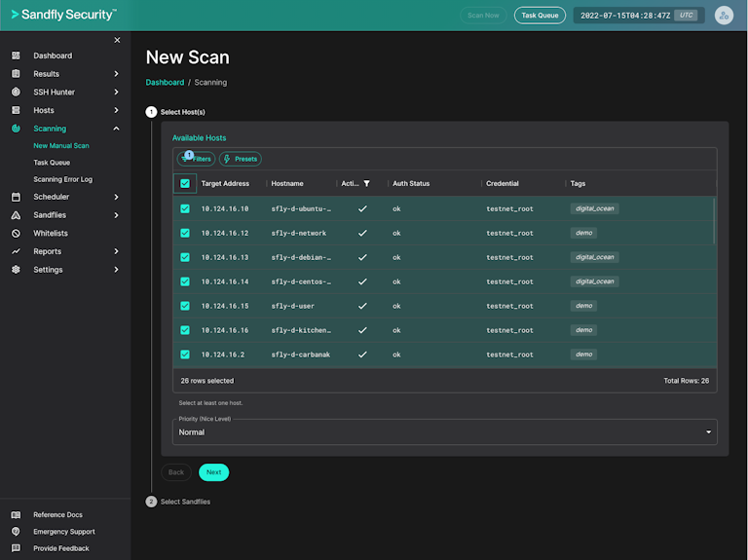
Task: Toggle the UTC timezone badge
Action: click(x=686, y=16)
